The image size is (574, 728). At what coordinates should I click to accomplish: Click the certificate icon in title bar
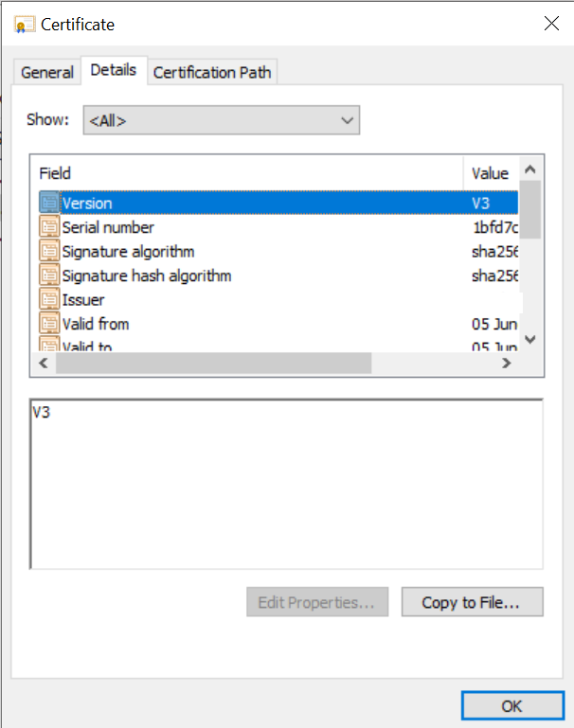point(25,24)
